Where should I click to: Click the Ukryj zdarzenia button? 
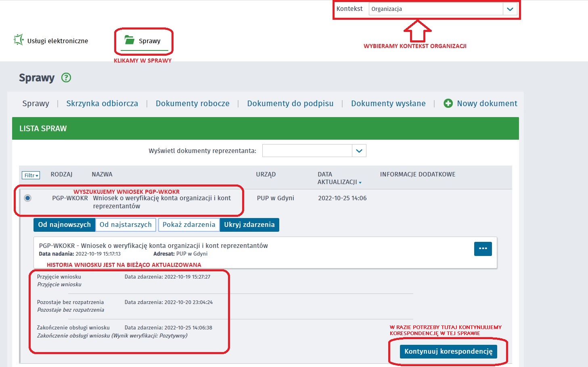(x=249, y=225)
